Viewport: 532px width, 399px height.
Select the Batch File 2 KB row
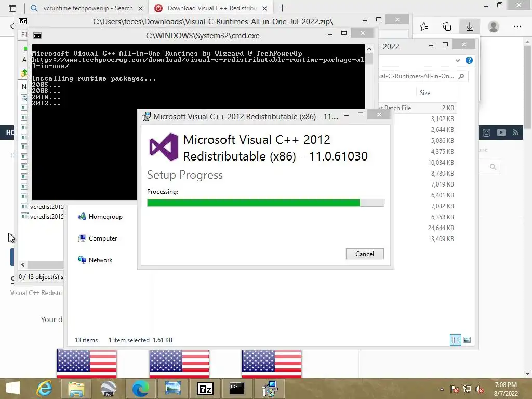click(x=417, y=108)
